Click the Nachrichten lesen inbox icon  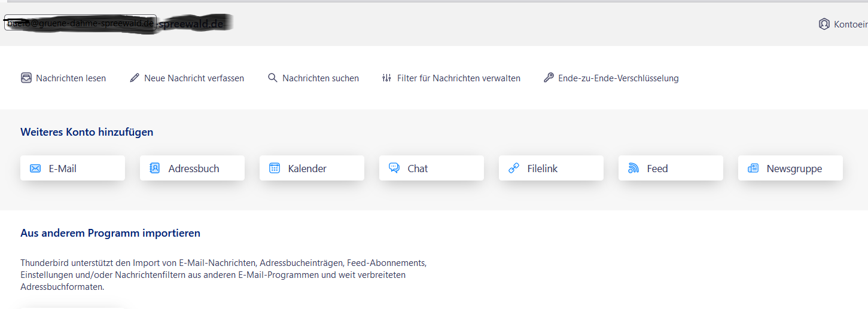[26, 78]
